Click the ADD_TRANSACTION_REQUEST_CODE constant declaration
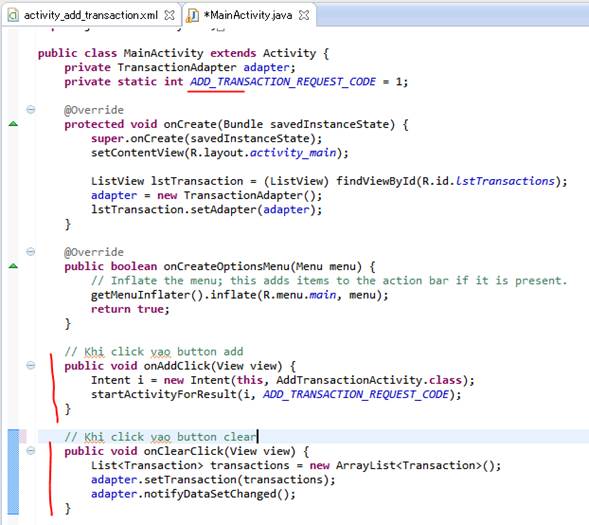 283,81
